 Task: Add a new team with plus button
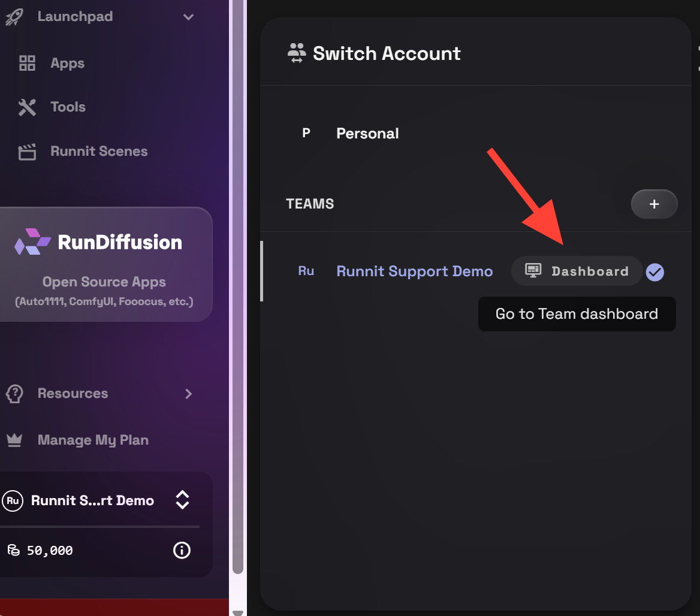[x=654, y=204]
